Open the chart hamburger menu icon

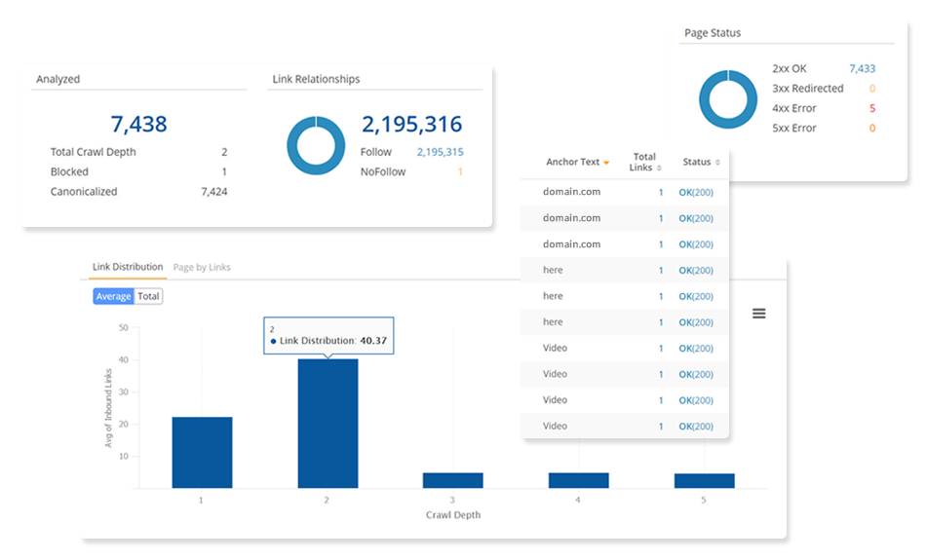(758, 313)
